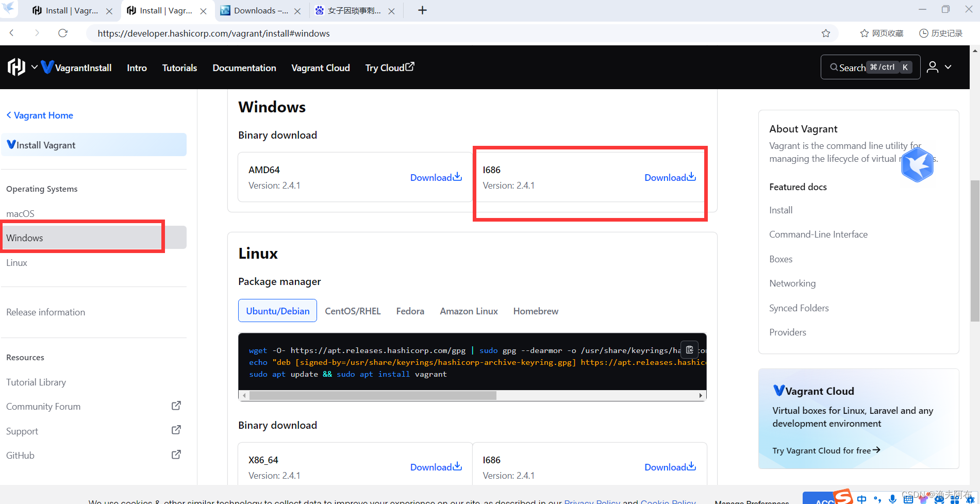This screenshot has height=504, width=980.
Task: Open Release information in sidebar
Action: click(45, 312)
